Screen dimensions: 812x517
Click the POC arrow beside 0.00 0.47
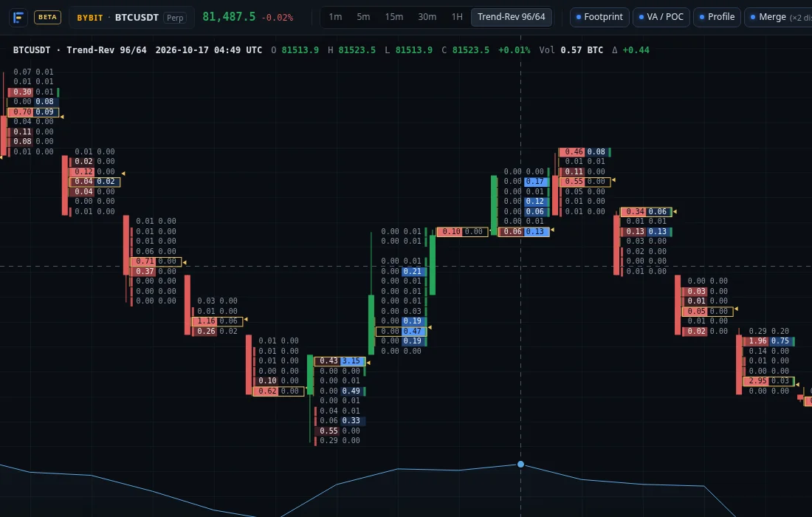430,327
